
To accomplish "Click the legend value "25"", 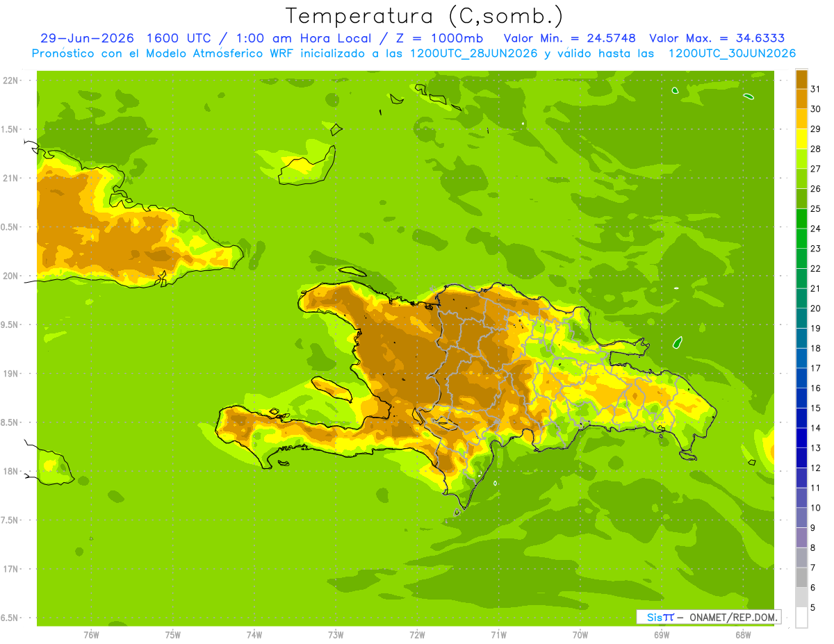I will click(x=815, y=209).
